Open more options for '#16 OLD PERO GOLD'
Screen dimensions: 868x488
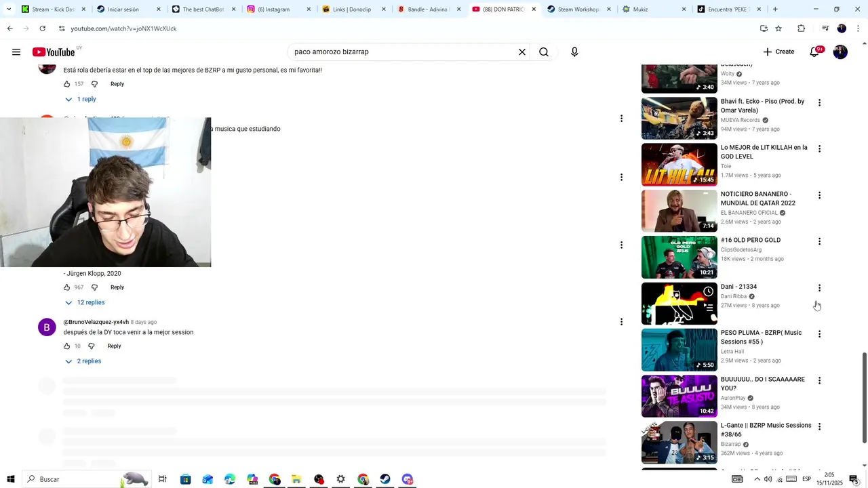pos(819,241)
